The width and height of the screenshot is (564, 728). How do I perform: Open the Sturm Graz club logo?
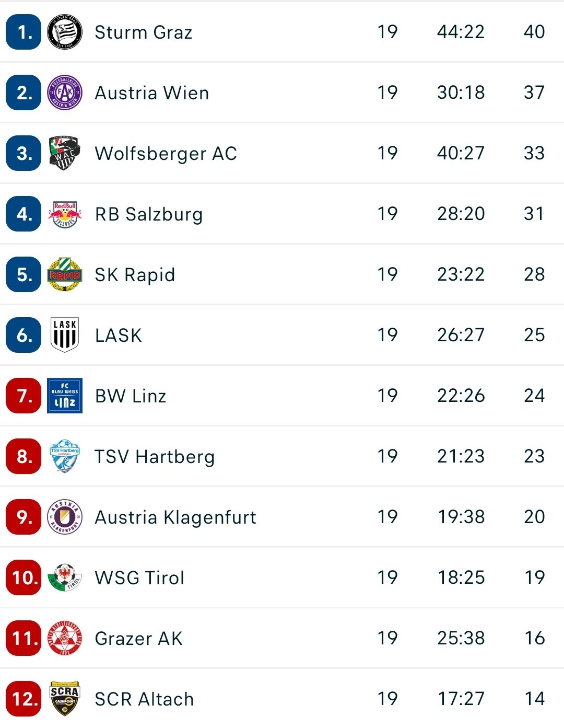[x=65, y=32]
